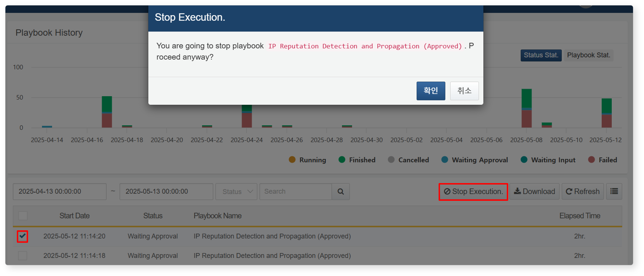This screenshot has height=276, width=644.
Task: Expand the Status filter dropdown
Action: pyautogui.click(x=236, y=191)
